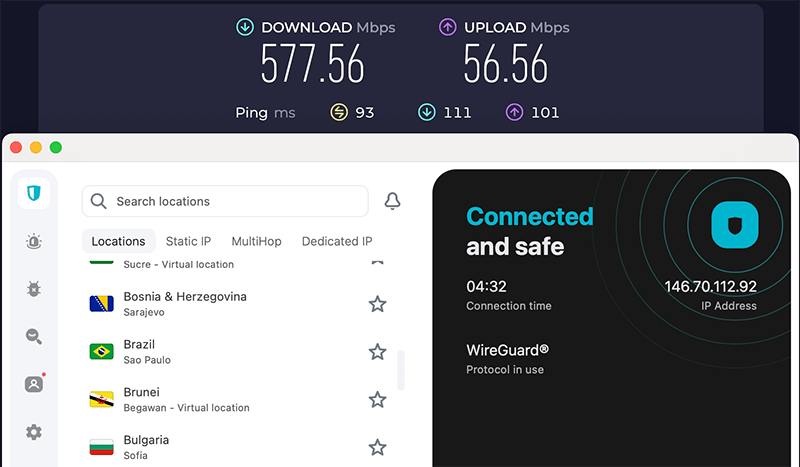Image resolution: width=800 pixels, height=467 pixels.
Task: Click the Brazil flag icon
Action: [x=102, y=352]
